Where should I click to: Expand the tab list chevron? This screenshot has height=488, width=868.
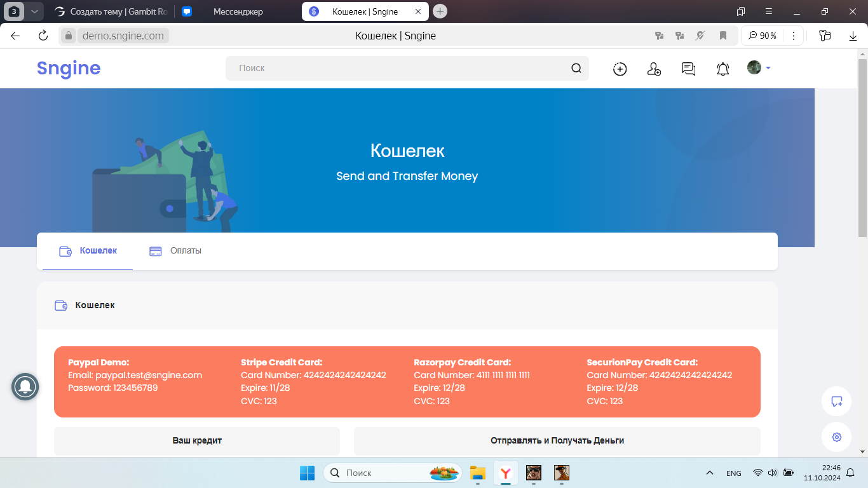(34, 11)
